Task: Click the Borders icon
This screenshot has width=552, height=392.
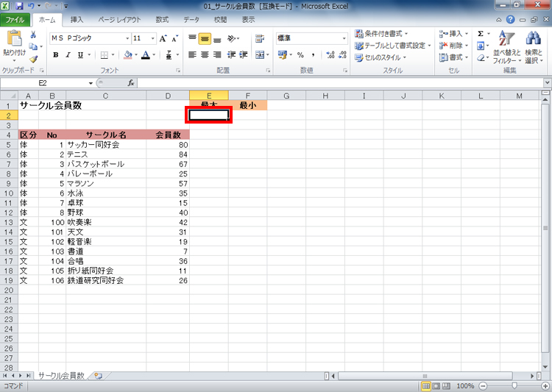Action: point(105,55)
